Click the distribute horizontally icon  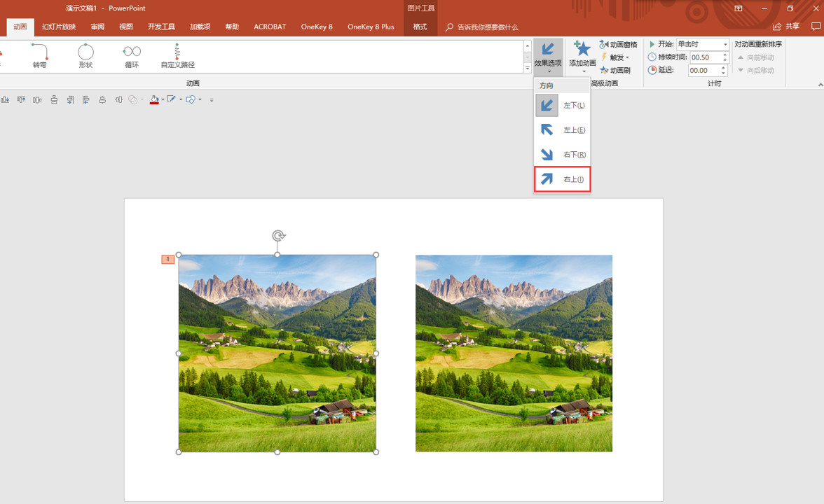click(36, 99)
